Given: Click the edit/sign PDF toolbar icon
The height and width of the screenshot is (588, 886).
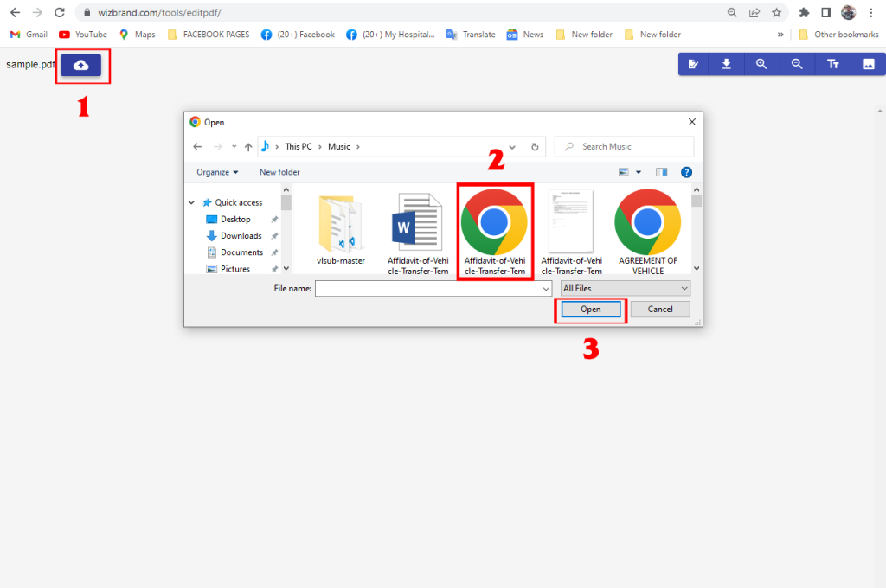Looking at the screenshot, I should pos(691,64).
